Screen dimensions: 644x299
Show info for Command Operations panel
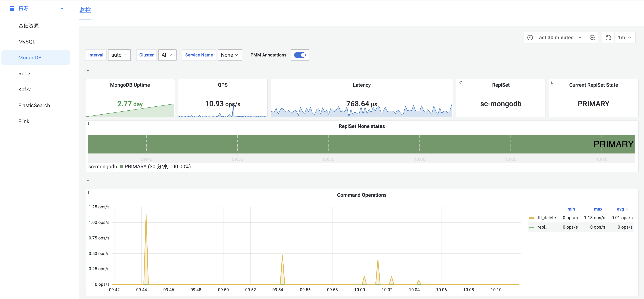pos(88,193)
